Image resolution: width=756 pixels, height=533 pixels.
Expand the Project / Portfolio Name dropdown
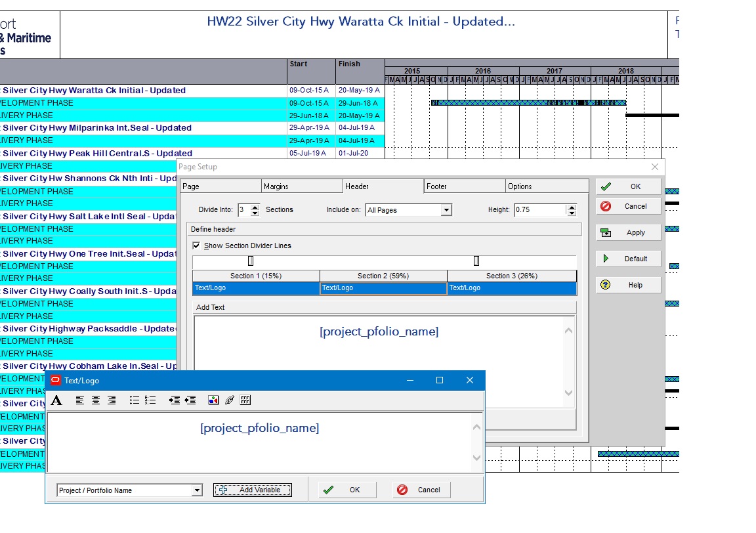197,490
